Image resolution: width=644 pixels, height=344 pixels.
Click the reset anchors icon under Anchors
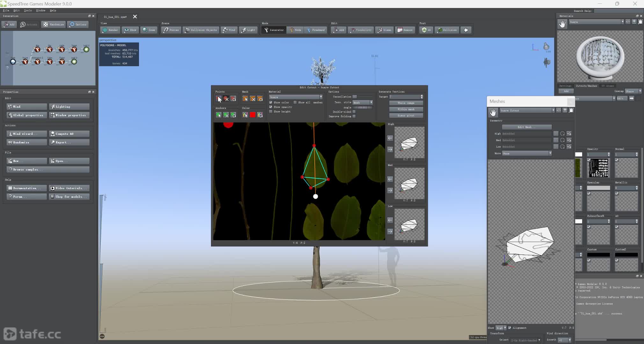233,115
